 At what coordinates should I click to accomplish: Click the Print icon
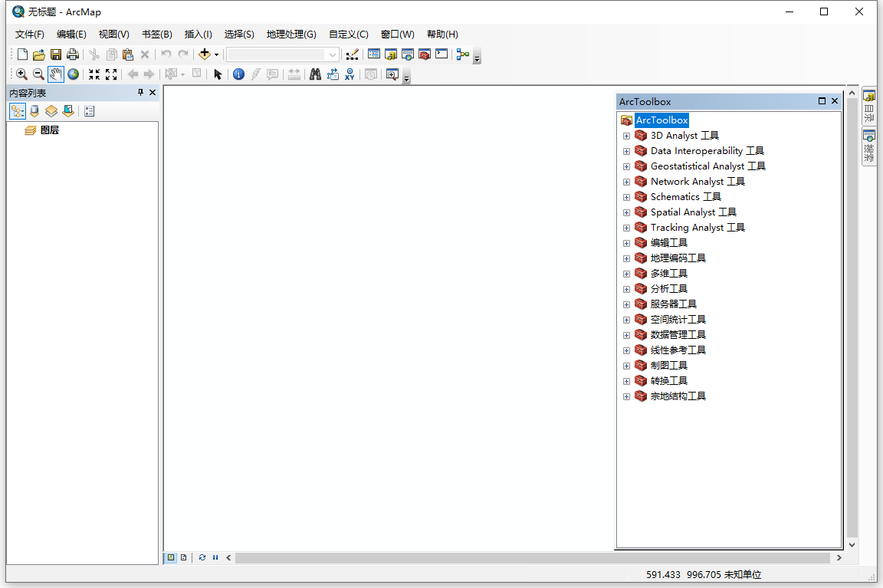coord(73,54)
